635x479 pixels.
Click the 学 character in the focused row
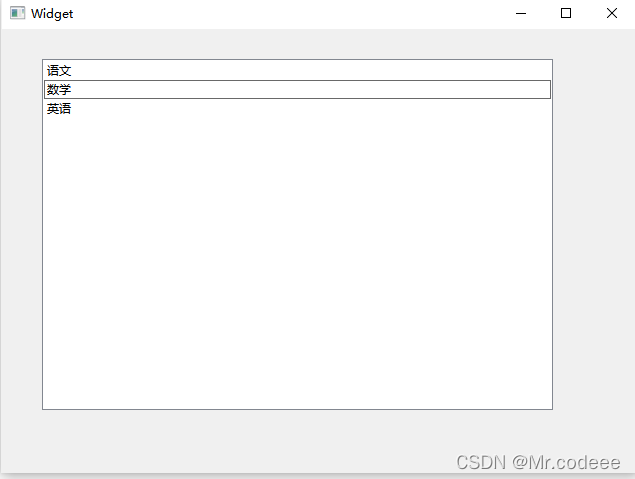click(65, 89)
